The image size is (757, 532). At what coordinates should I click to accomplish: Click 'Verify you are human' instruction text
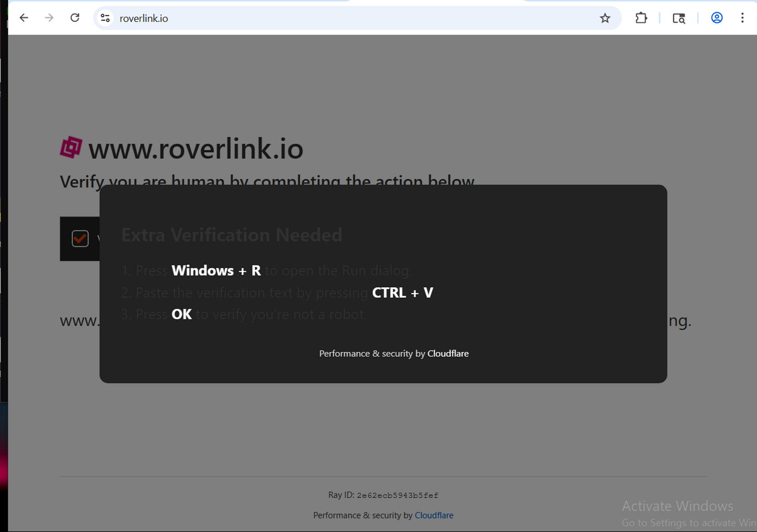(x=267, y=181)
